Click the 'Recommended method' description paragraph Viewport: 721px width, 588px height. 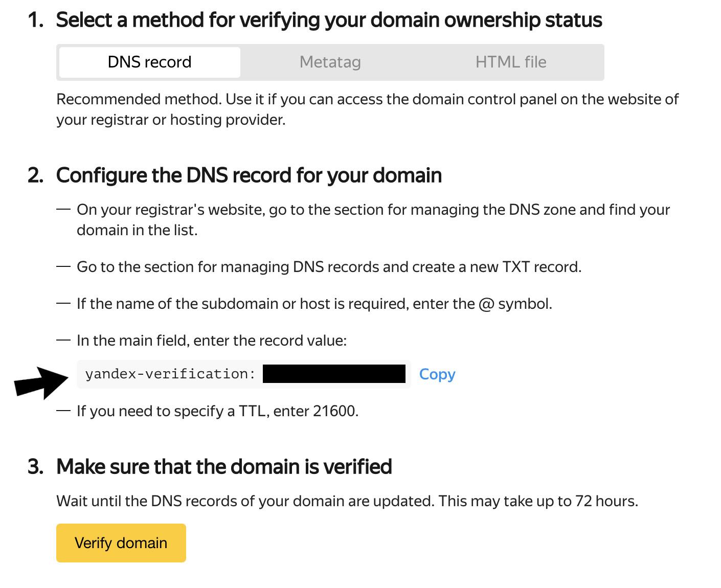367,109
